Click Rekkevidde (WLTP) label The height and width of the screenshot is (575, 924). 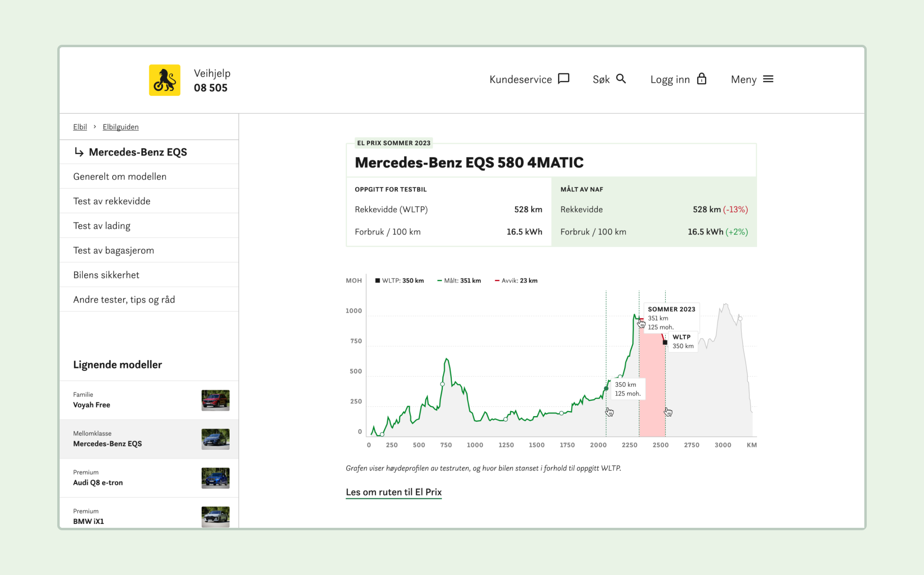(391, 209)
